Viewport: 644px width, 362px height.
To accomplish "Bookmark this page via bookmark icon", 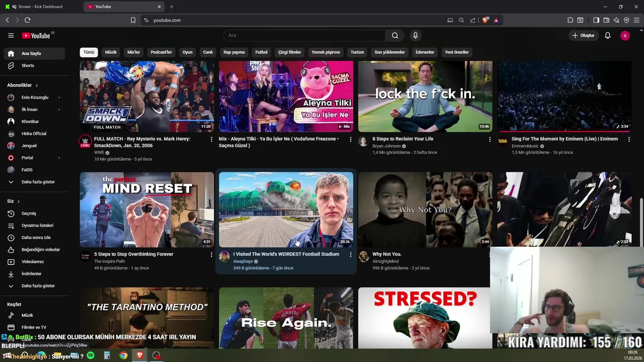I will tap(133, 20).
